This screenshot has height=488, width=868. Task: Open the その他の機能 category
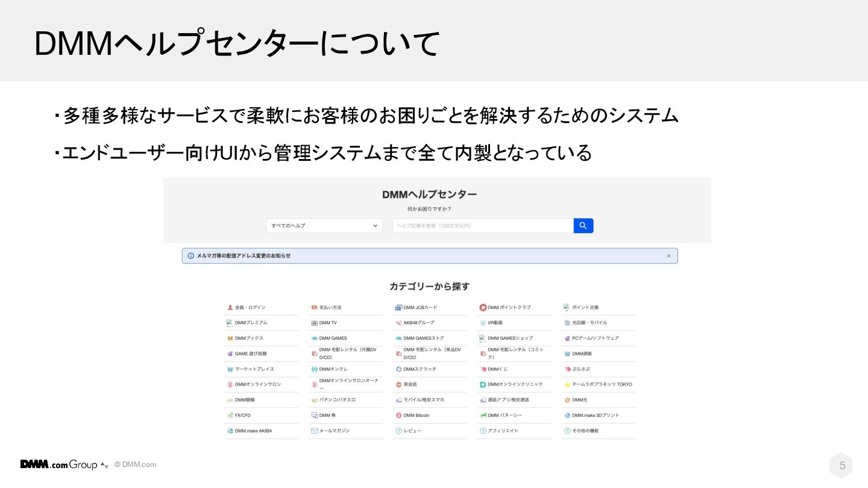[599, 431]
